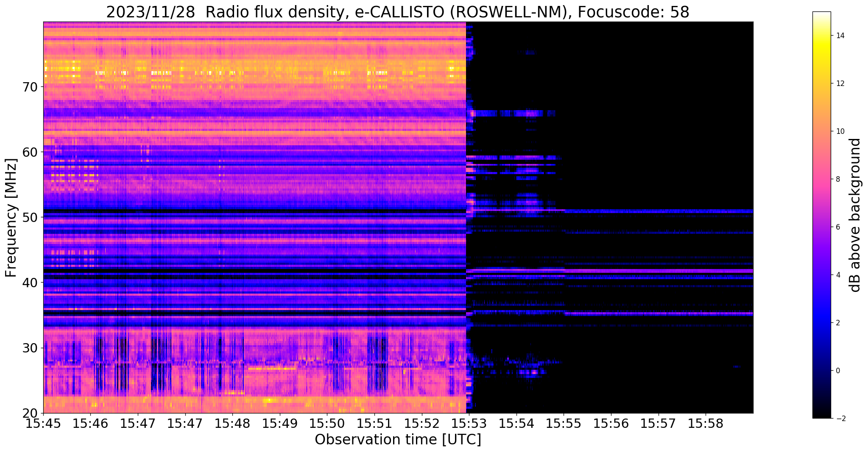Image resolution: width=868 pixels, height=452 pixels.
Task: Click the 15:51 time tick label
Action: tap(374, 424)
